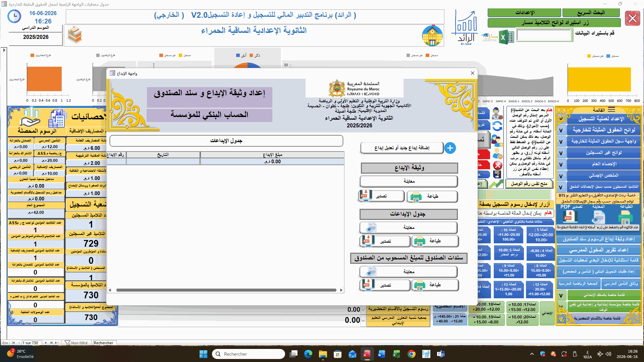Expand V next to واجهة سجل الحقوق المثبتة
The image size is (644, 362).
pos(561,142)
